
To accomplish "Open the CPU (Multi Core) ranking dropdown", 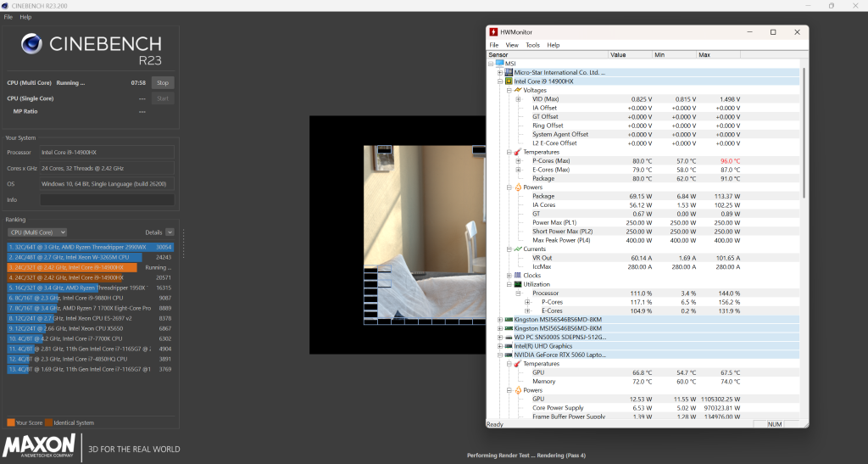I will (37, 232).
